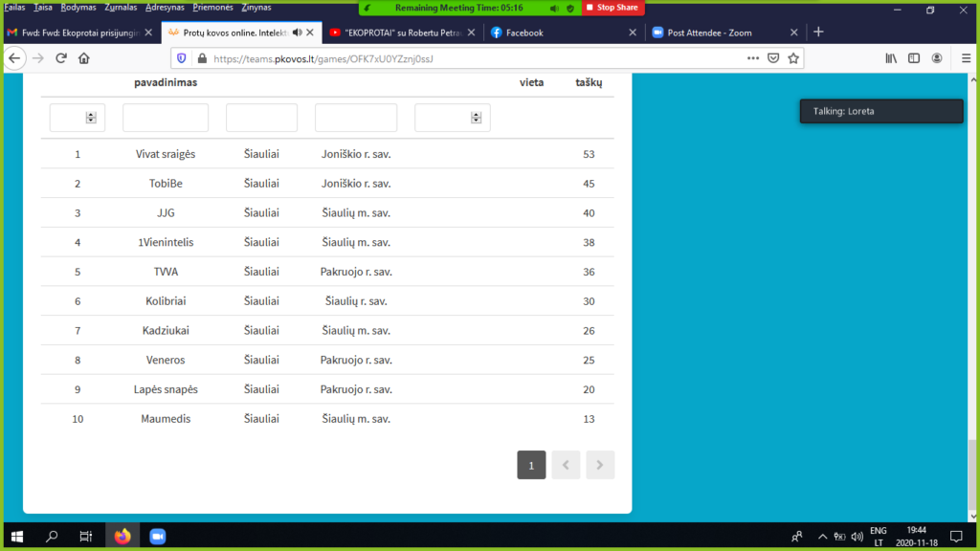Bookmark this page with the star icon
980x551 pixels.
(793, 58)
